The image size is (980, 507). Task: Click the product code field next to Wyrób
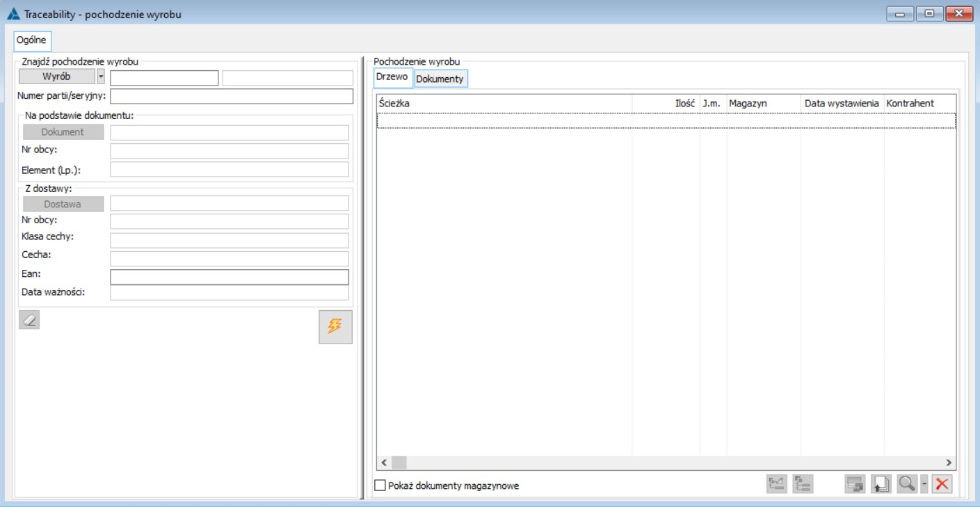point(165,78)
